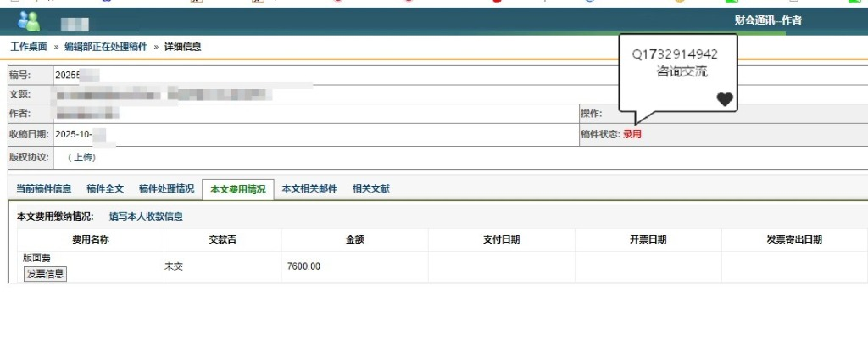Click the 本文费用情况 tab

pyautogui.click(x=237, y=189)
